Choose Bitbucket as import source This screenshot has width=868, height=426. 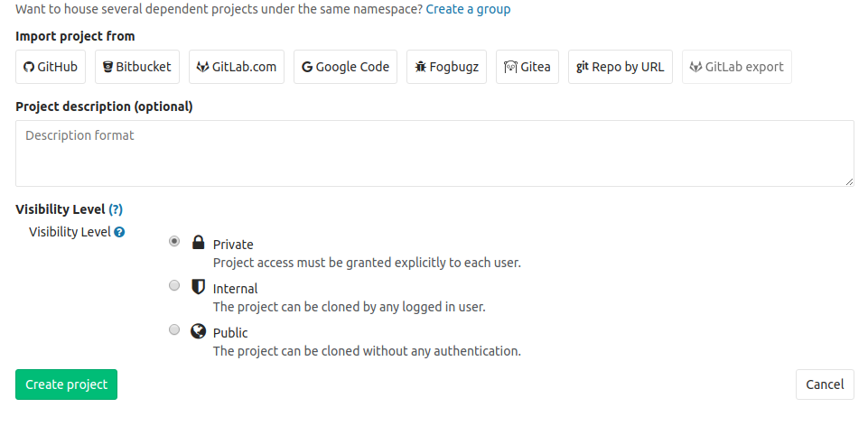pos(137,67)
